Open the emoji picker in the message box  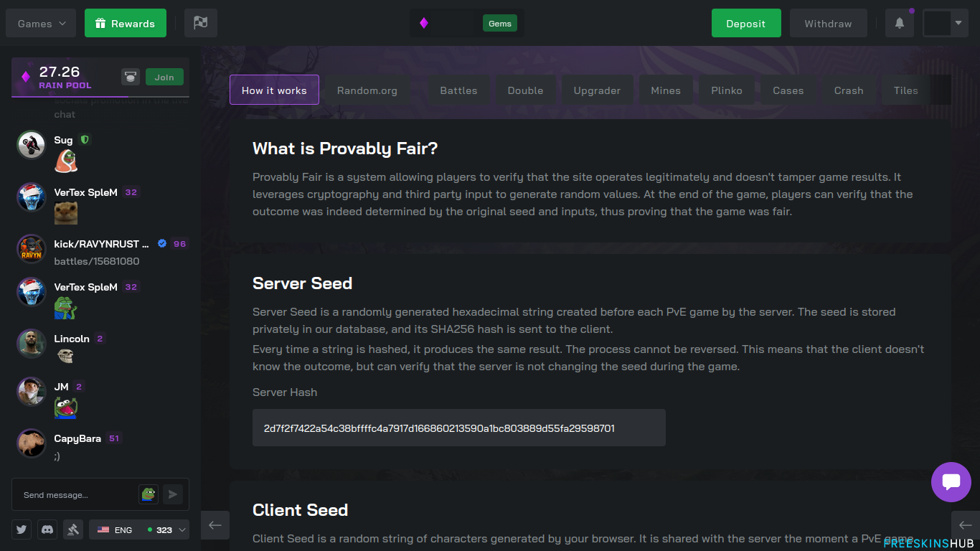[148, 494]
